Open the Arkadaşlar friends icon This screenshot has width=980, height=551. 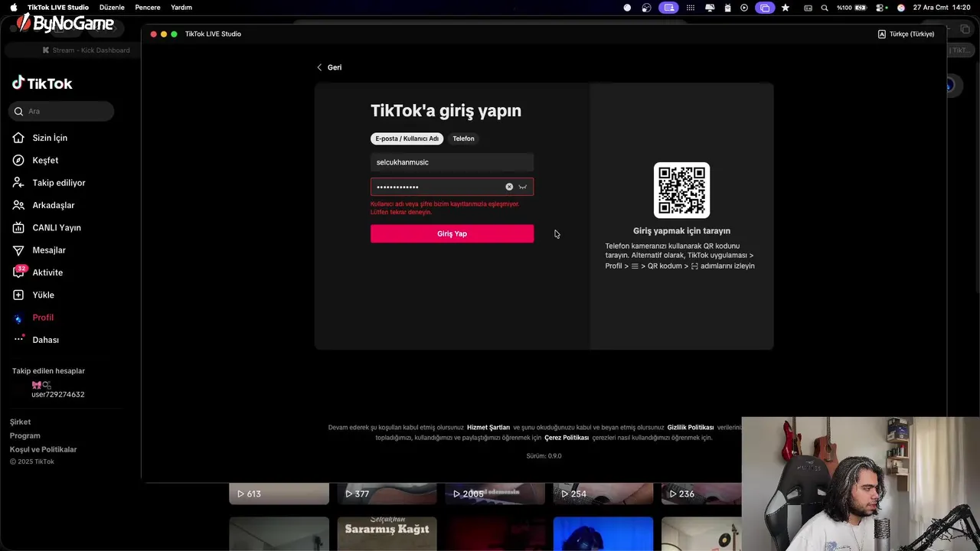[18, 205]
